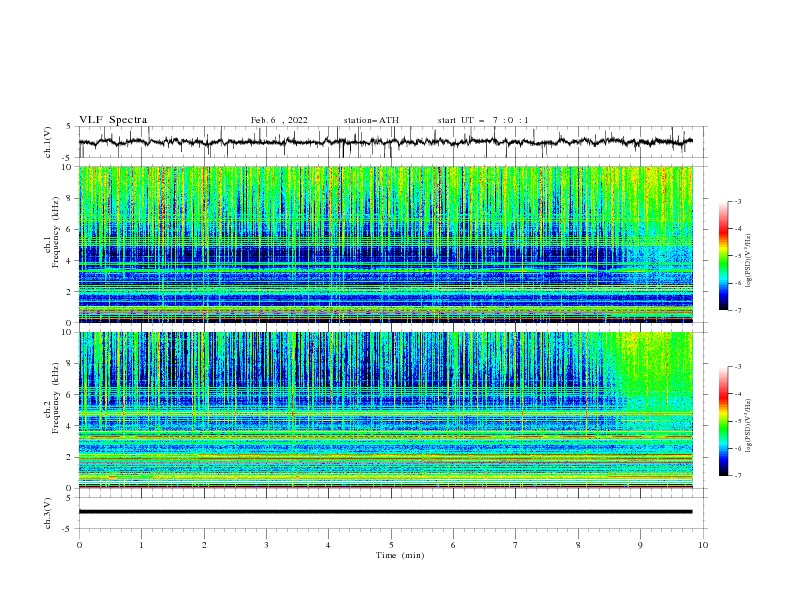Click the 'station=ATH' label
The width and height of the screenshot is (792, 612).
371,120
